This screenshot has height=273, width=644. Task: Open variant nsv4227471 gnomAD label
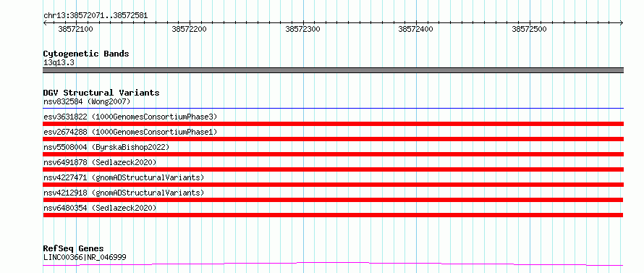pos(124,177)
